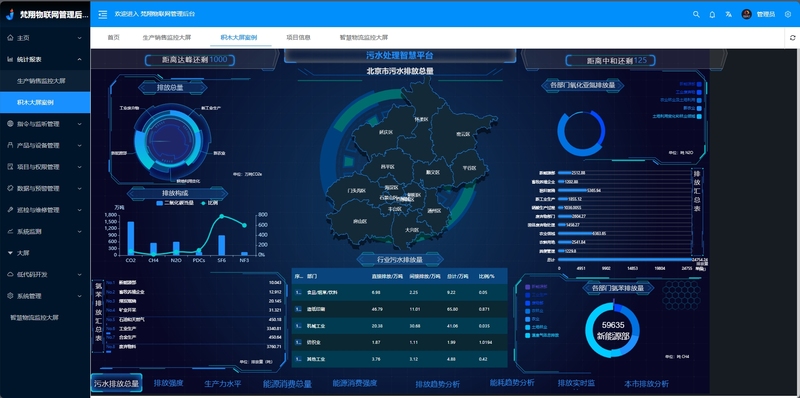Click the cyan legend swatch for 土地利用变化
800x398 pixels.
[x=699, y=116]
